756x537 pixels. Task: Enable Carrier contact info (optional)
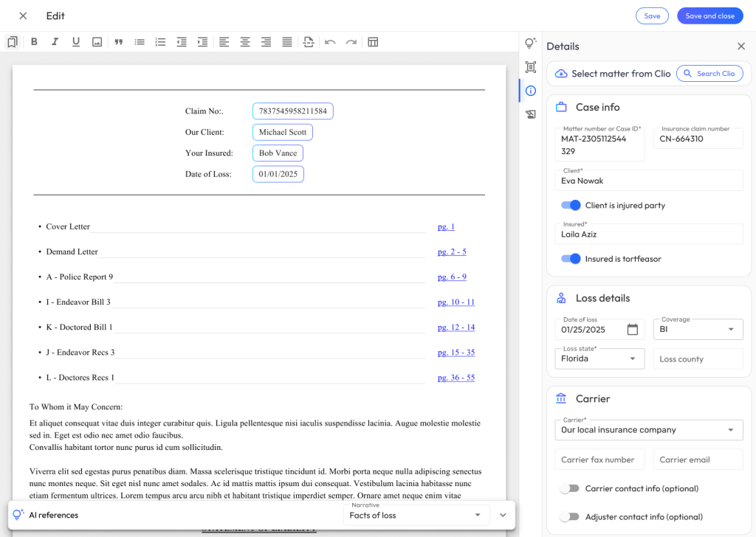569,488
